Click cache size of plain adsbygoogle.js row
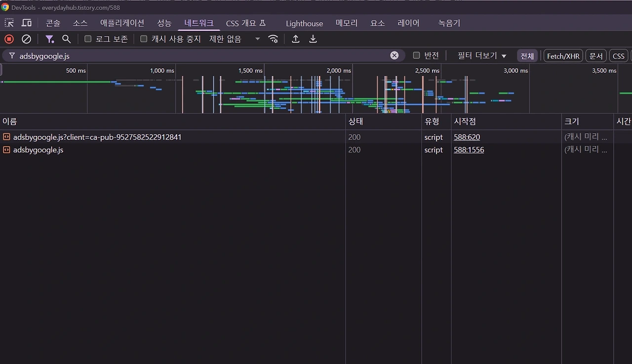Image resolution: width=632 pixels, height=364 pixels. (586, 150)
